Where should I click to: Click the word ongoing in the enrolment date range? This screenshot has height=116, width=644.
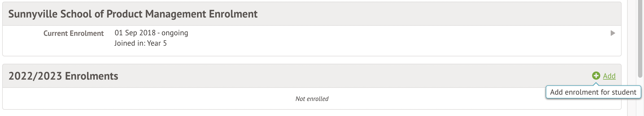(175, 33)
